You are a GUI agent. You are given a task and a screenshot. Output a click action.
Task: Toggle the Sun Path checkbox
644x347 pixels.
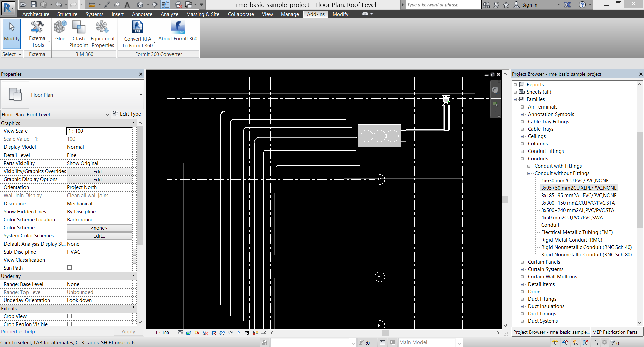click(x=70, y=268)
